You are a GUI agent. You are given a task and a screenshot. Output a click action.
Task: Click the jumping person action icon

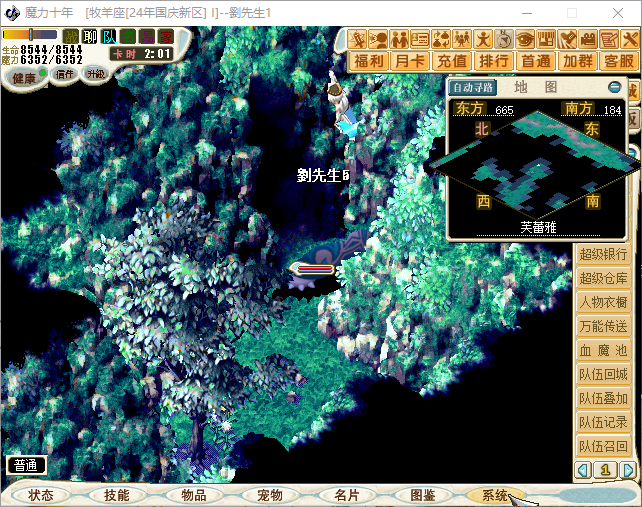pyautogui.click(x=483, y=39)
